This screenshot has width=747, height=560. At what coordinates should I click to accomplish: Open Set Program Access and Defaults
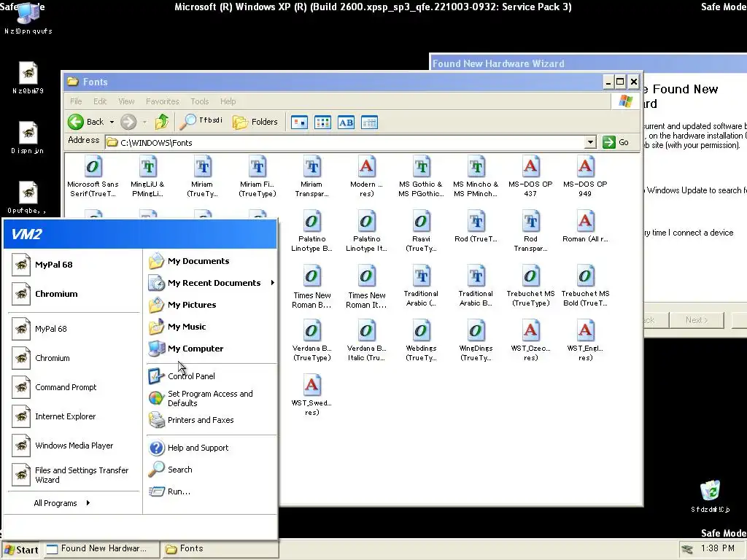pyautogui.click(x=212, y=398)
